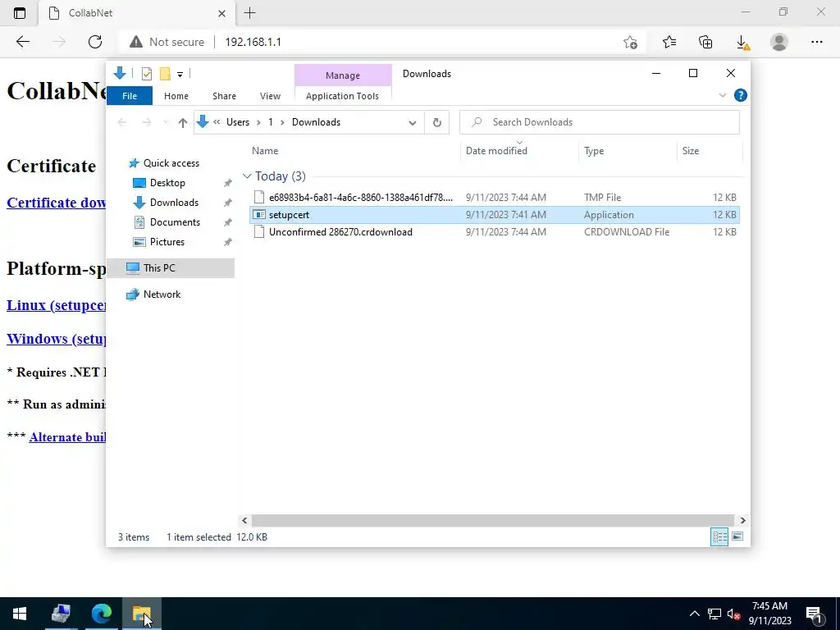Select the setupcert application file
This screenshot has height=630, width=840.
click(494, 215)
